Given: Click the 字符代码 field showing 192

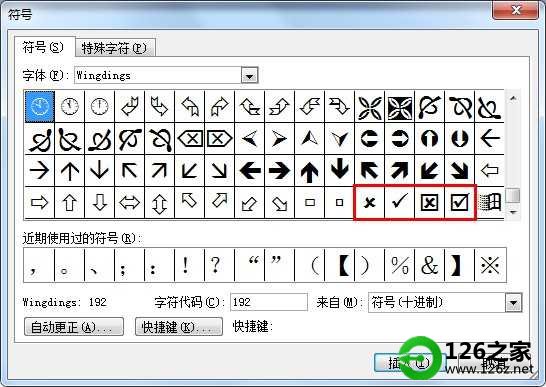Looking at the screenshot, I should pos(269,302).
